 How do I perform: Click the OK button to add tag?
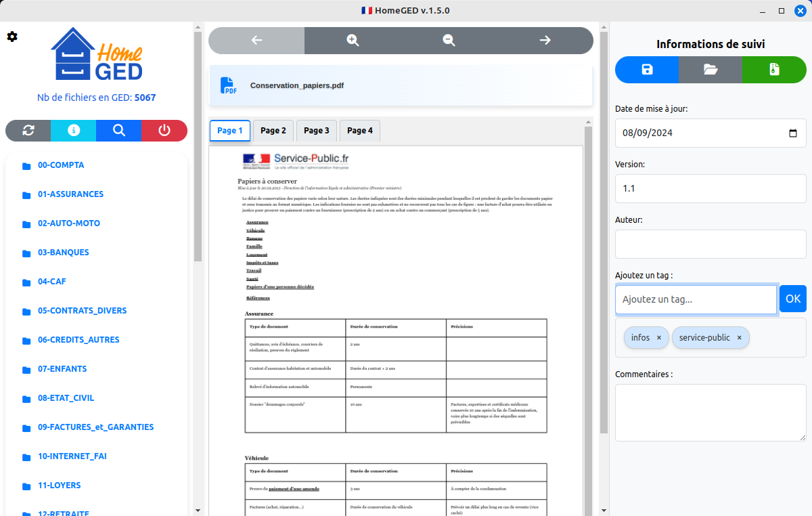pyautogui.click(x=792, y=299)
